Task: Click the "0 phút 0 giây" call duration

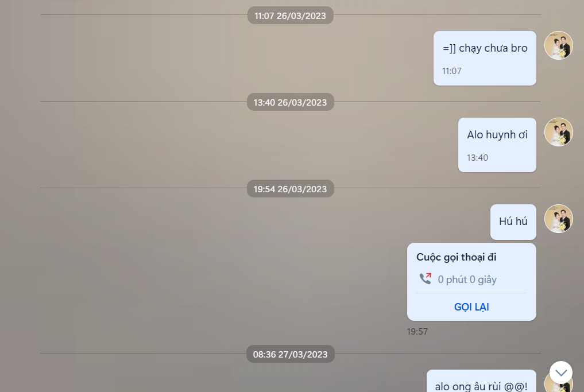Action: pos(467,280)
